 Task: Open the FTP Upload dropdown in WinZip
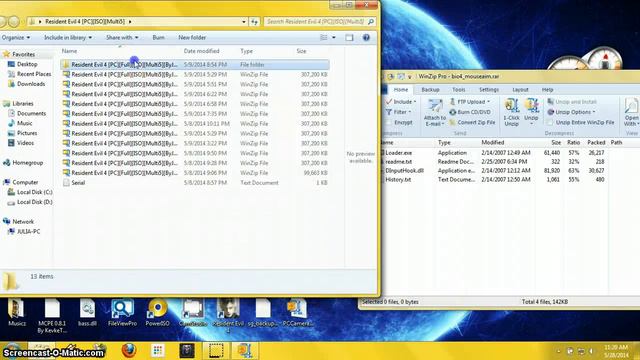[x=470, y=102]
